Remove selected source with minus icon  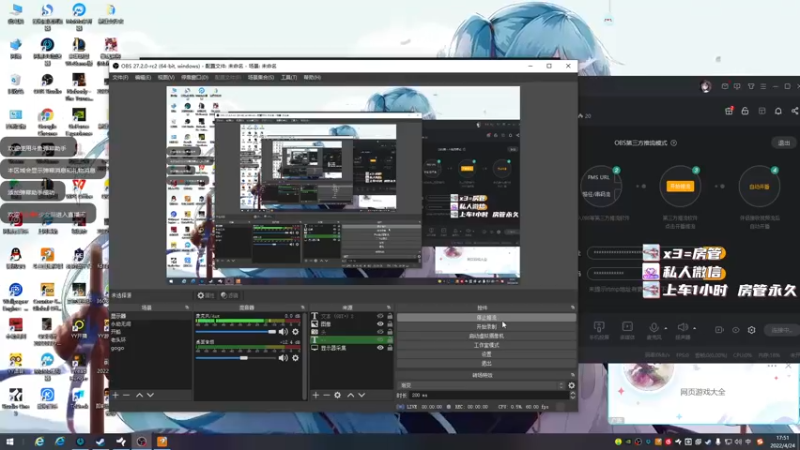[326, 395]
